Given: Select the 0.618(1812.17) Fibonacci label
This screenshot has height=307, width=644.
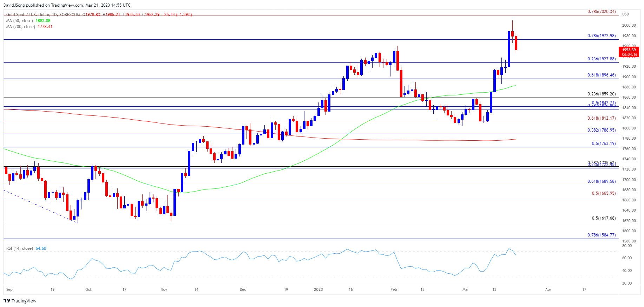Looking at the screenshot, I should [602, 118].
